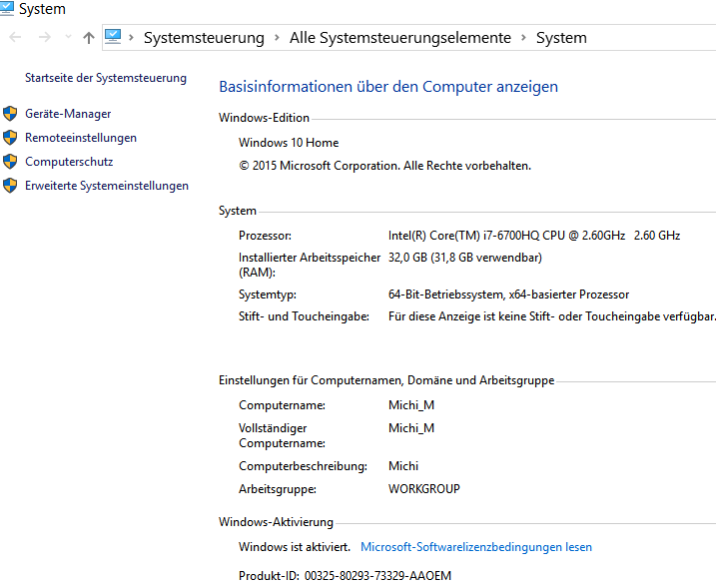The width and height of the screenshot is (716, 588).
Task: Go back using the back arrow
Action: 15,38
